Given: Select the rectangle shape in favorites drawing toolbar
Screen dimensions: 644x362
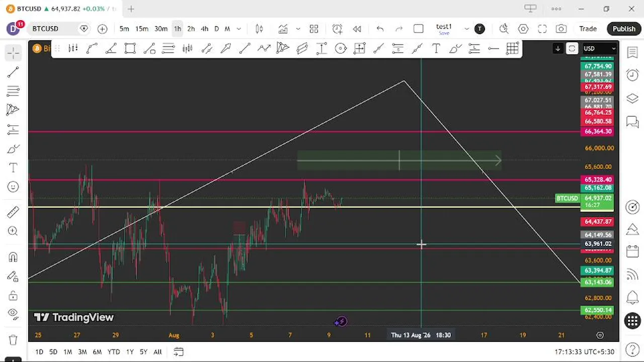Looking at the screenshot, I should pyautogui.click(x=130, y=49).
